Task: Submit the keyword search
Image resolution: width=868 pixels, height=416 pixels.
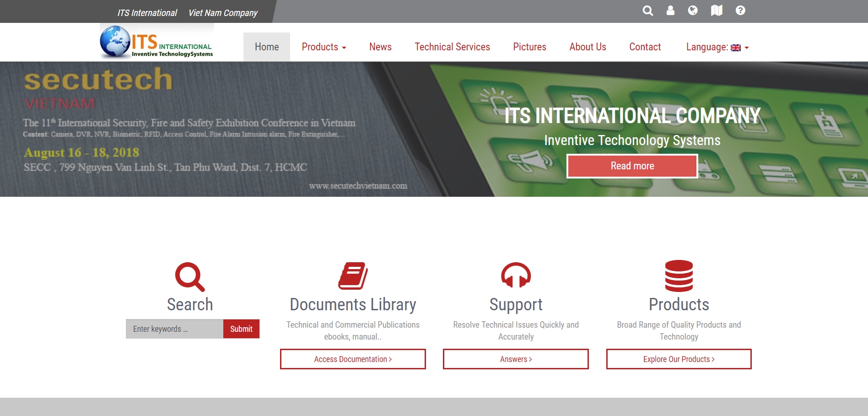Action: [241, 329]
